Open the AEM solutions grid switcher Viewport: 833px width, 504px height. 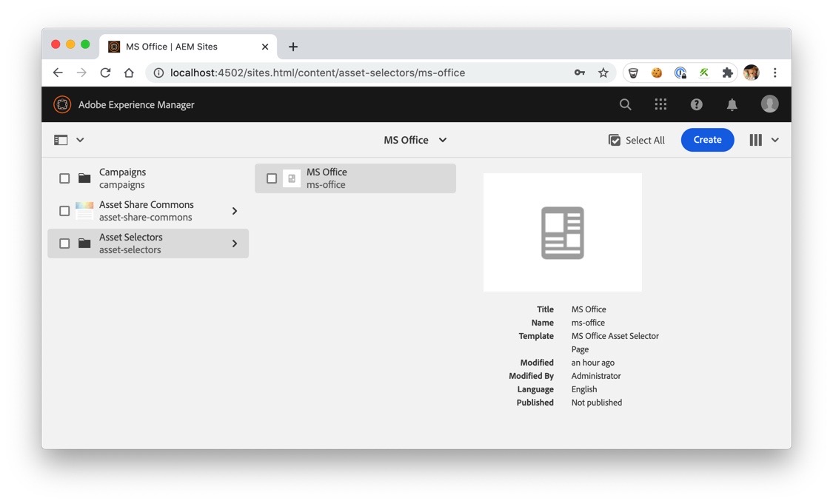click(660, 104)
